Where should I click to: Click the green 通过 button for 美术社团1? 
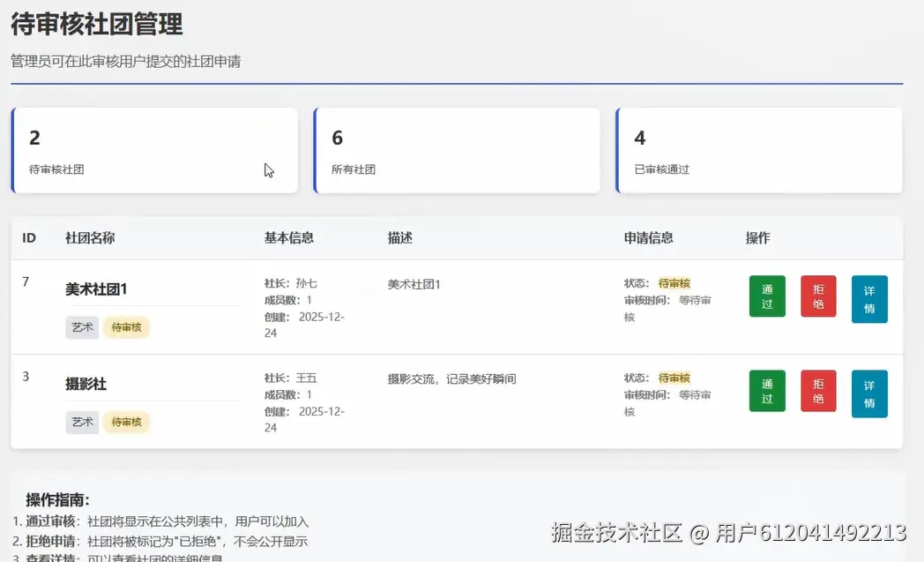coord(766,296)
